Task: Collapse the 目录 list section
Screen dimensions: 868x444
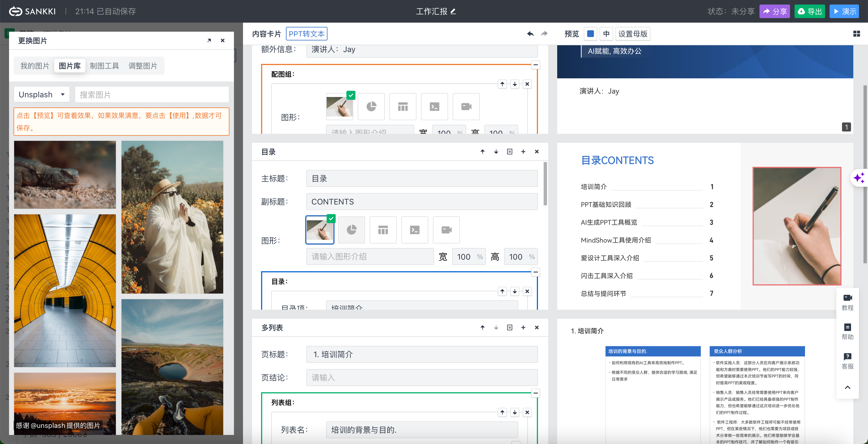Action: coord(535,272)
